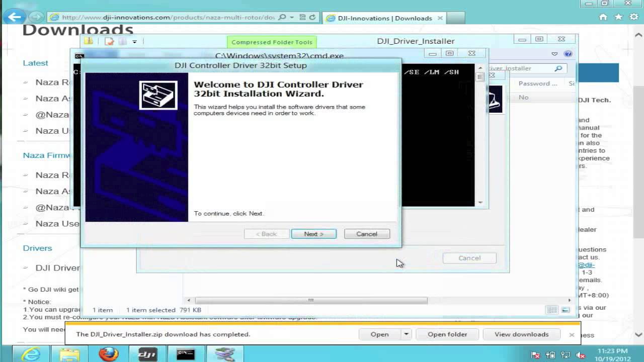Refresh the page with the reload icon
644x362 pixels.
point(312,17)
